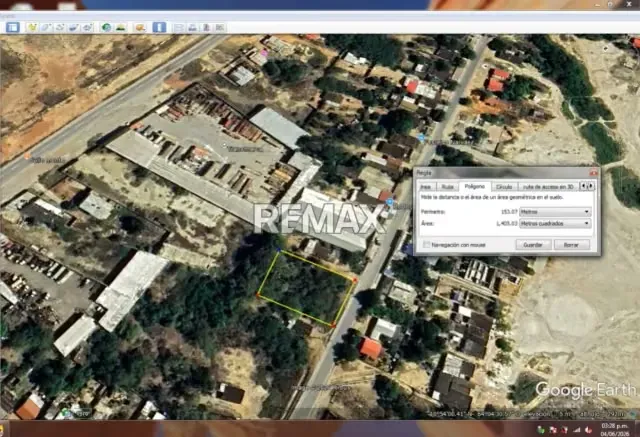Switch to the Ruta tab

(448, 186)
